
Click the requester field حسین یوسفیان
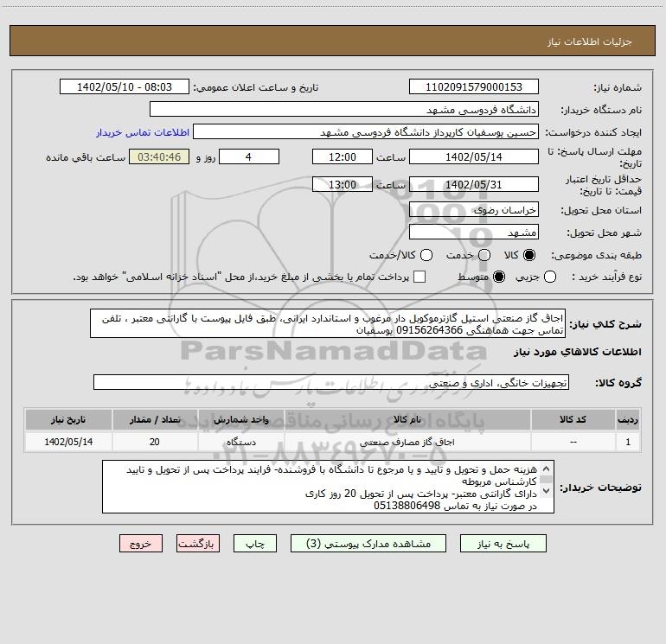point(366,132)
